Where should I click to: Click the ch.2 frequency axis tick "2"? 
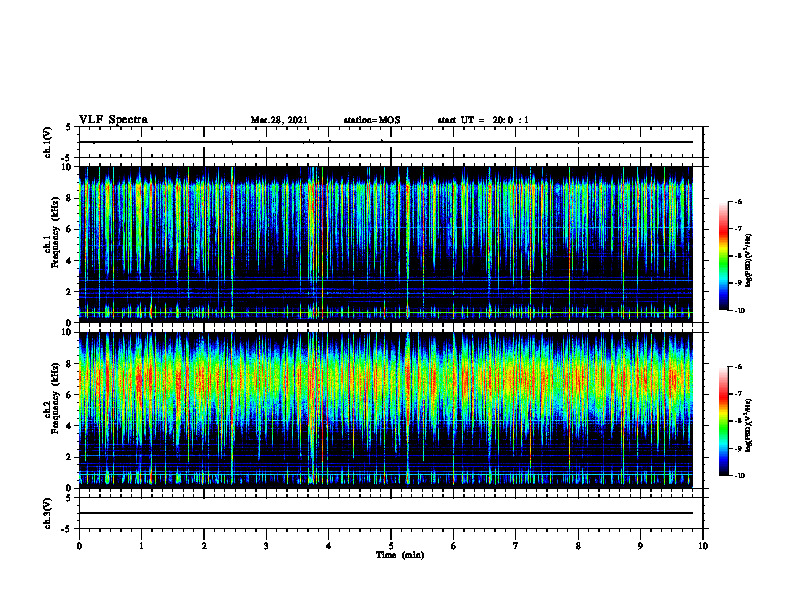70,457
